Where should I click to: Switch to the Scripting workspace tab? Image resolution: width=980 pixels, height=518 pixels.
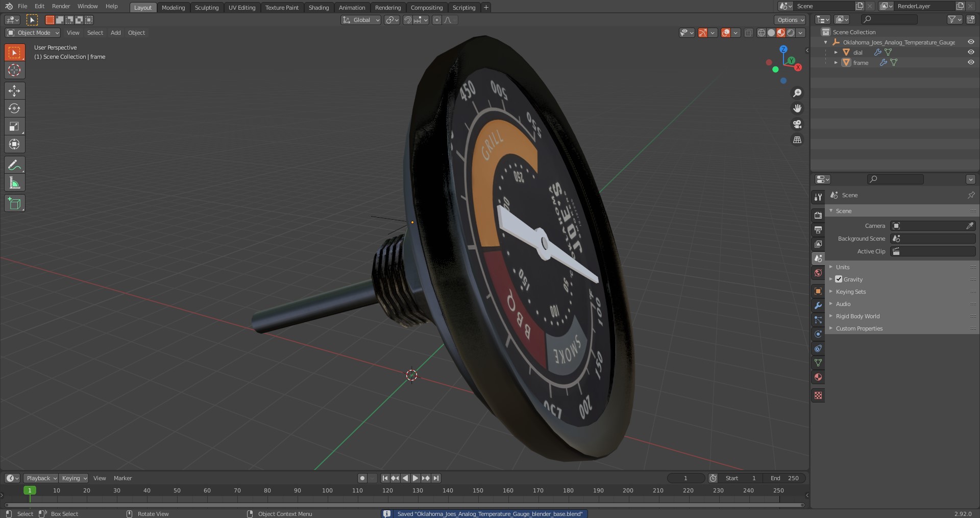pos(463,7)
